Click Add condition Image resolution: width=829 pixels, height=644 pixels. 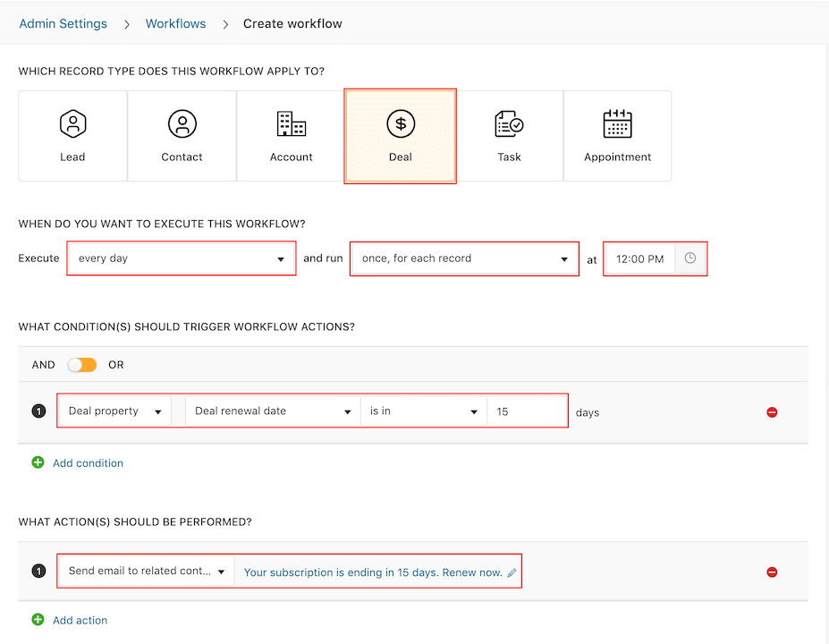[87, 462]
